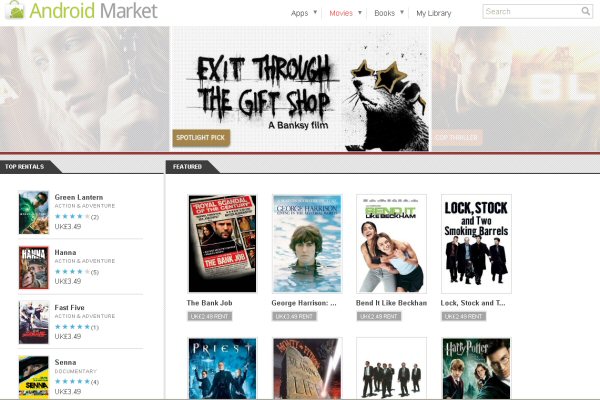Open the men in black suits poster

click(x=391, y=369)
